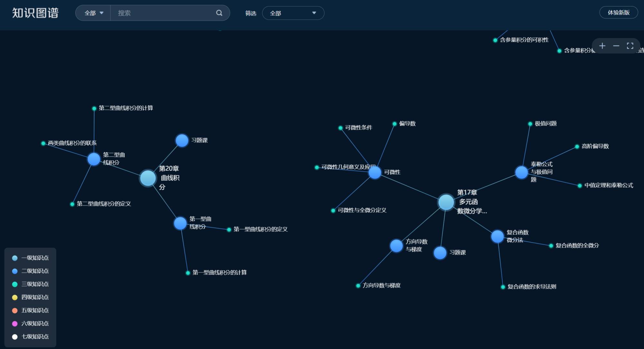Image resolution: width=644 pixels, height=349 pixels.
Task: Click the 第一型曲线积分的计算 leaf node
Action: pos(188,273)
